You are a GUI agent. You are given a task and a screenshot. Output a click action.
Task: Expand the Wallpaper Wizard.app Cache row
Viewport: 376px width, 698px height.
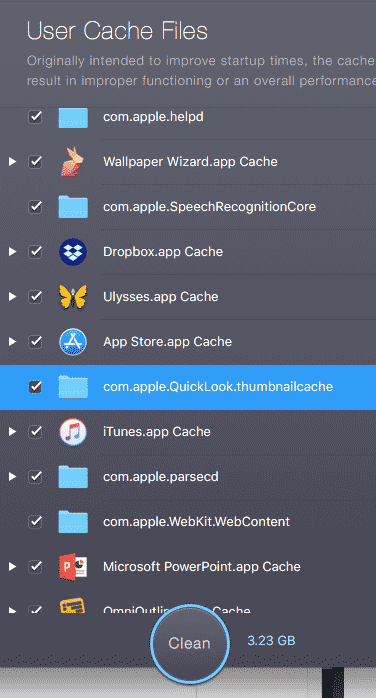point(12,162)
